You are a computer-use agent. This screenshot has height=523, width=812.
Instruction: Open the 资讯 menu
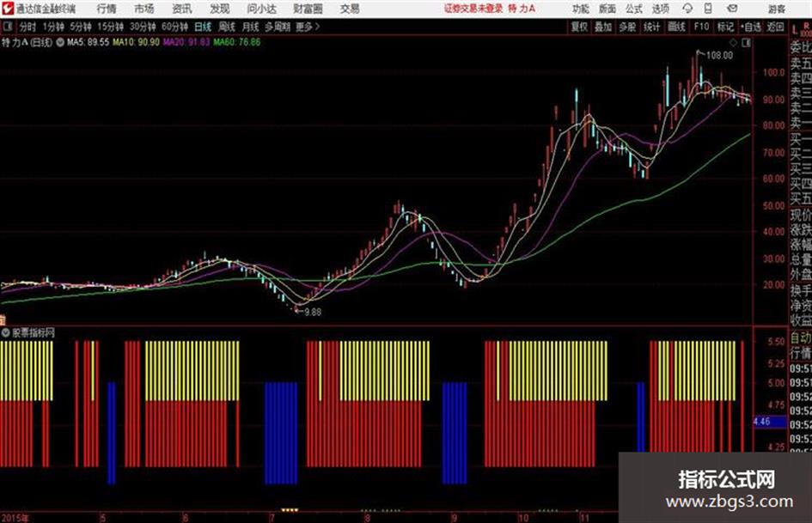[182, 9]
